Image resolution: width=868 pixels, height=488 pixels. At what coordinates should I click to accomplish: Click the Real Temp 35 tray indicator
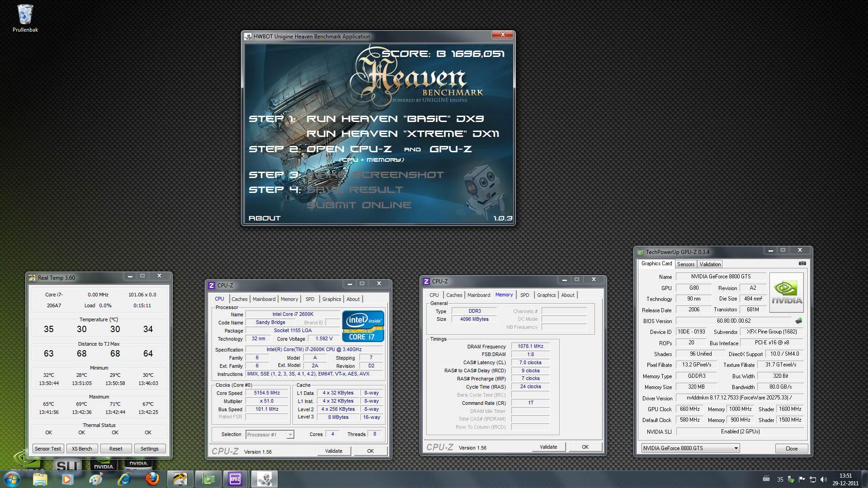click(780, 479)
